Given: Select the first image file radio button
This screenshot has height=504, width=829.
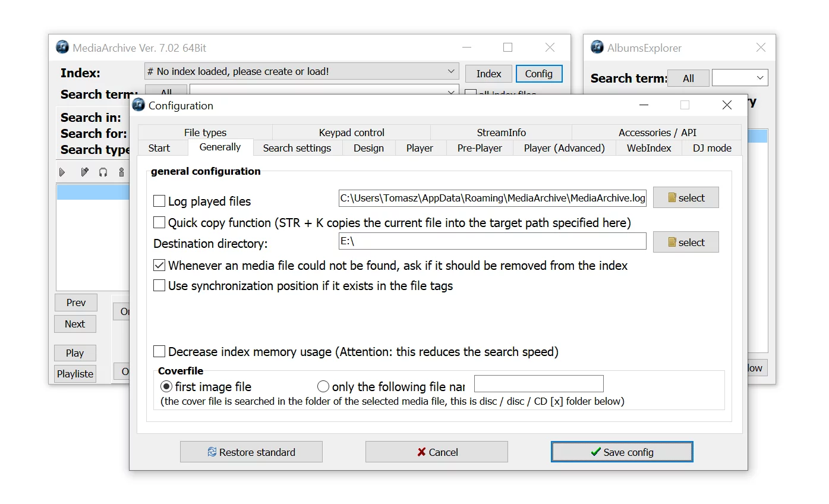Looking at the screenshot, I should [x=166, y=386].
